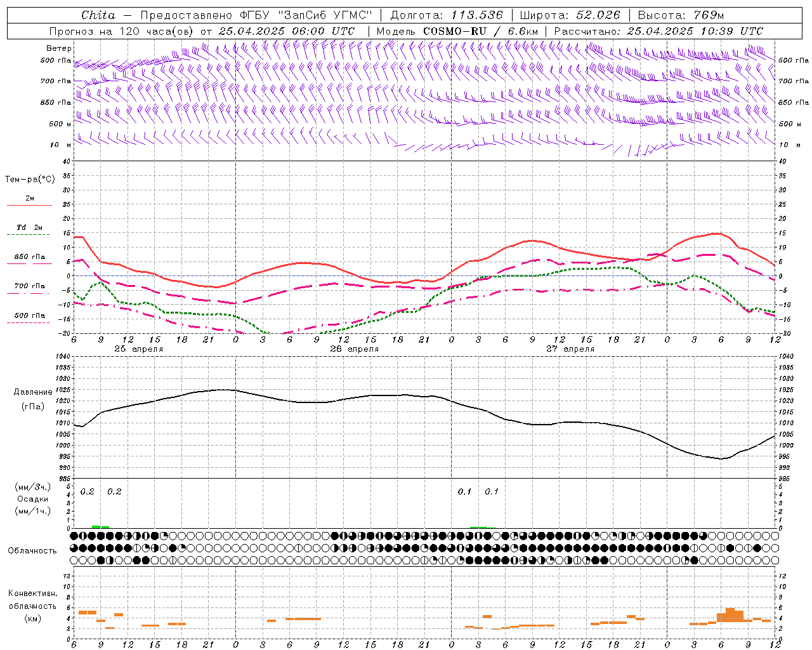
Task: Click the Высота: 769м header field
Action: 681,15
